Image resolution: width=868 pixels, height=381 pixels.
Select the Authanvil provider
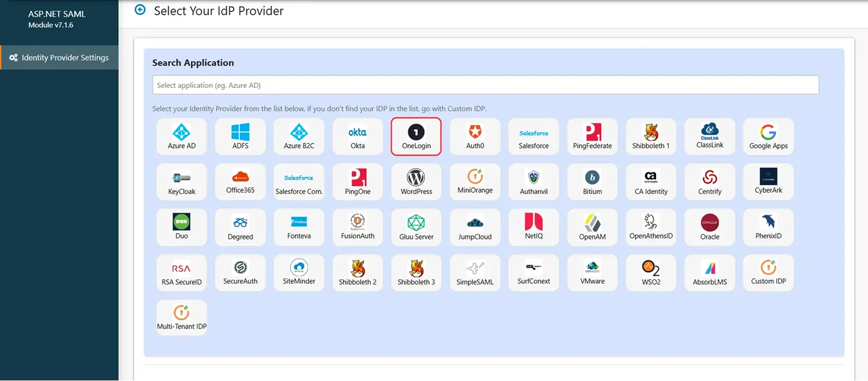point(534,182)
